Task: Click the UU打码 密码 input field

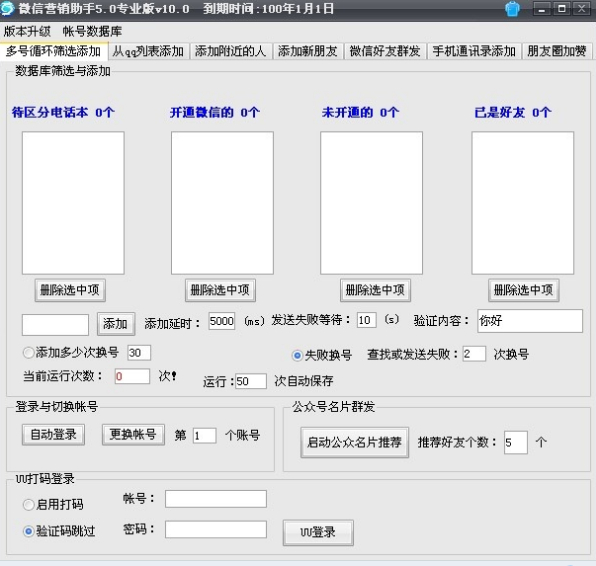Action: (x=216, y=529)
